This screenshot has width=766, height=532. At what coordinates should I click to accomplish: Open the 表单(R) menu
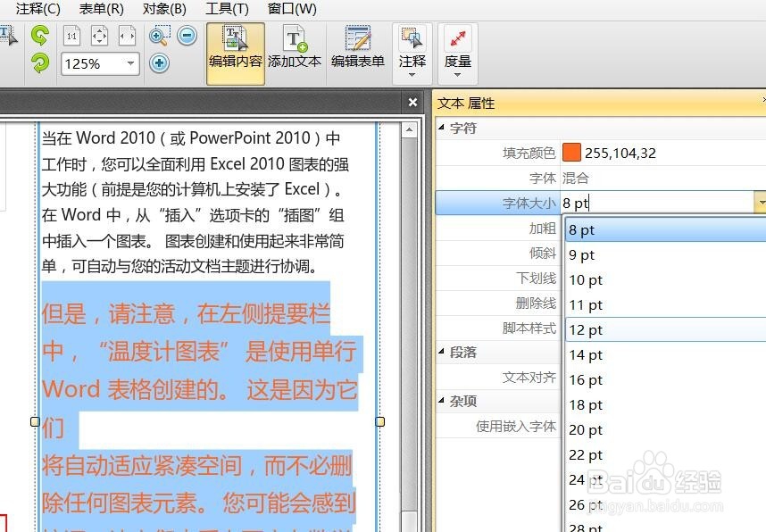click(x=101, y=9)
